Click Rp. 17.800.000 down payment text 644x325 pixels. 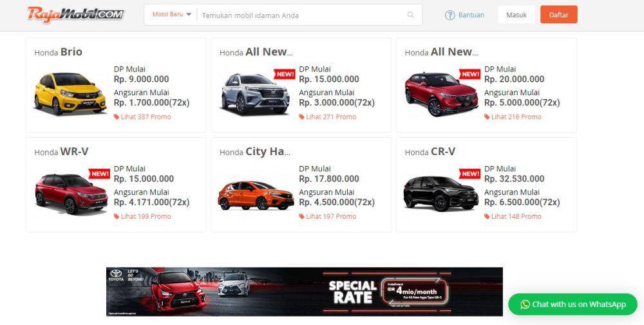tap(329, 179)
